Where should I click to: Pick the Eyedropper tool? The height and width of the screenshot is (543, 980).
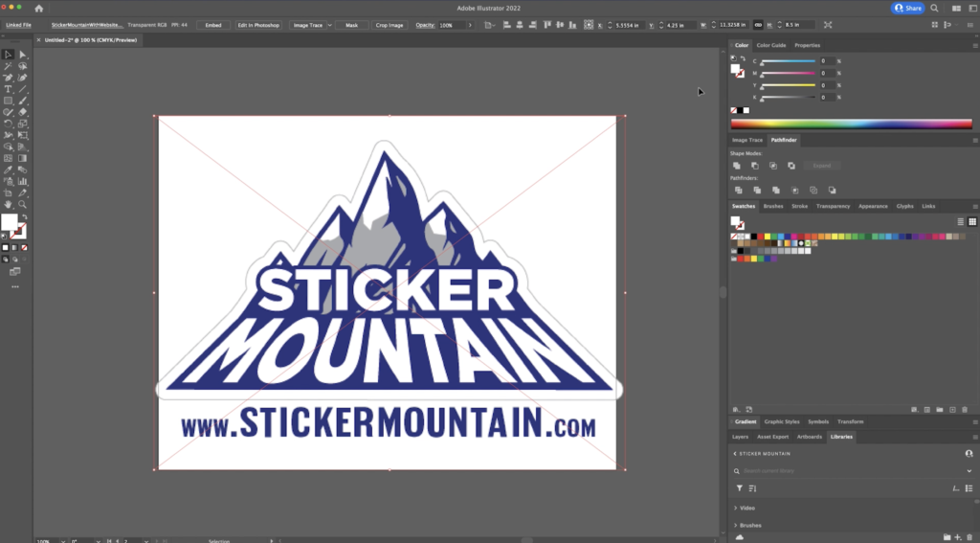coord(8,170)
